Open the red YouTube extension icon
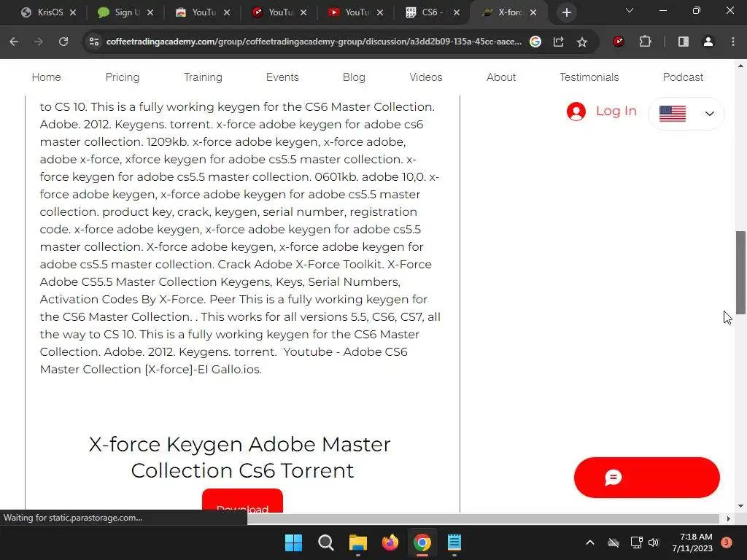The height and width of the screenshot is (560, 747). (x=619, y=42)
